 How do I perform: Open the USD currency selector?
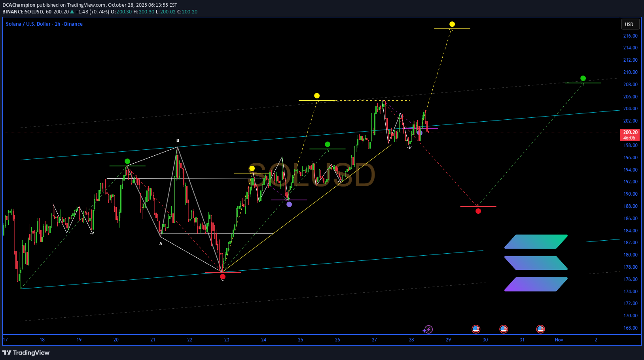point(629,25)
